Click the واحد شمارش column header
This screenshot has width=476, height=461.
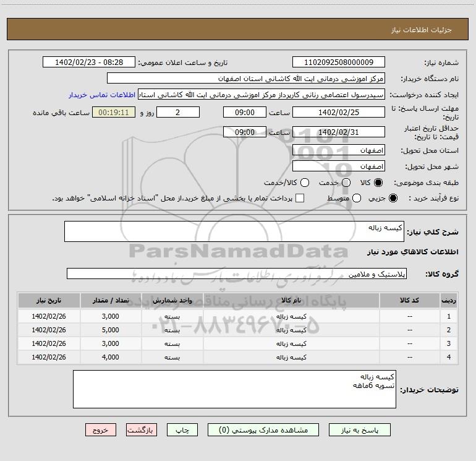pos(172,301)
